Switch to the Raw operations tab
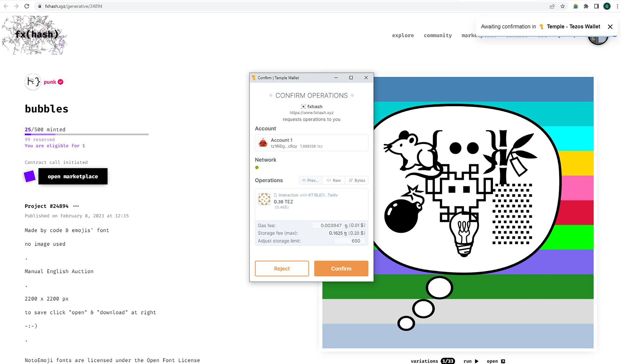The width and height of the screenshot is (621, 364). [x=334, y=180]
